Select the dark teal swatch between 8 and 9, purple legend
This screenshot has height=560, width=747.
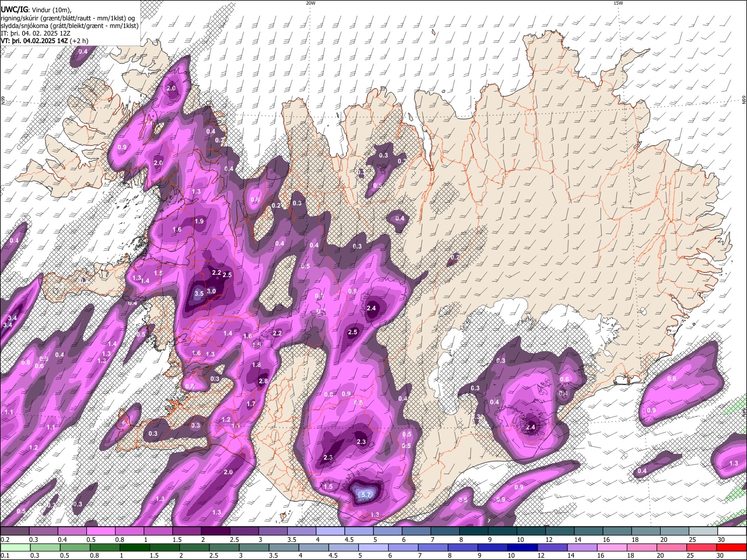(x=473, y=531)
